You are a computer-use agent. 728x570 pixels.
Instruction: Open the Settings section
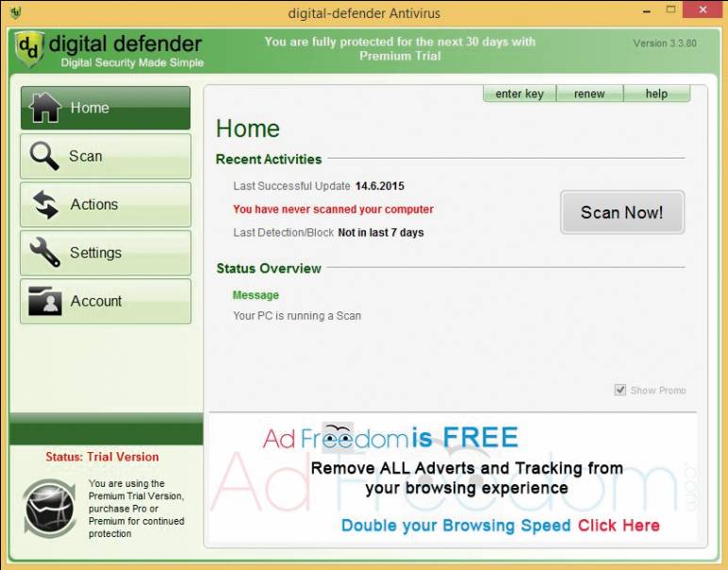click(x=106, y=253)
